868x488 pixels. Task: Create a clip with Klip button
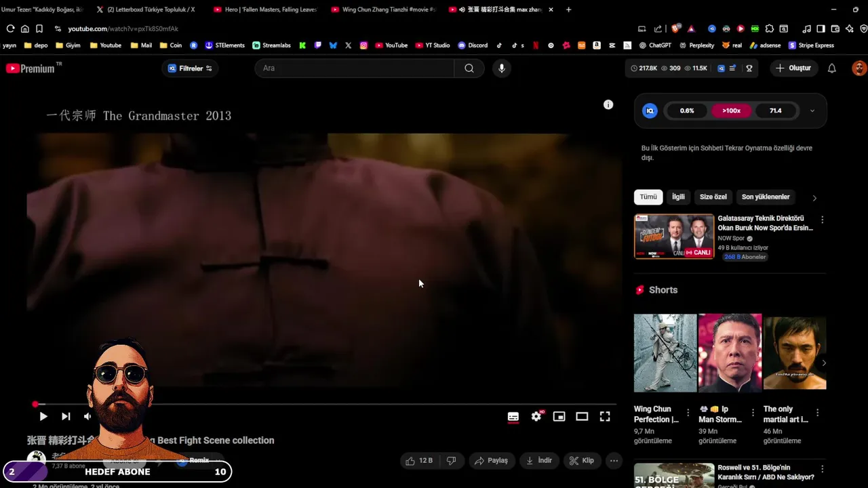[582, 461]
